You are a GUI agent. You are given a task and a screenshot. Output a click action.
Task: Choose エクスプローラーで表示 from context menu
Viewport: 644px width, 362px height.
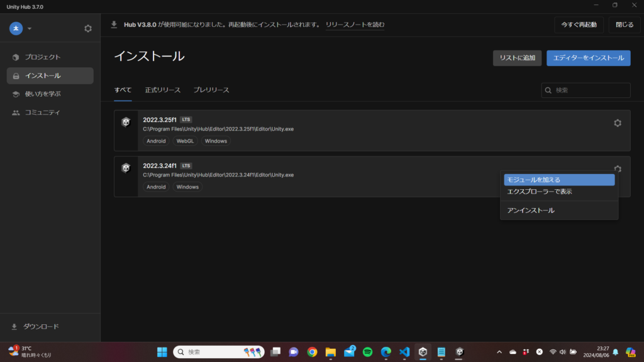(559, 192)
